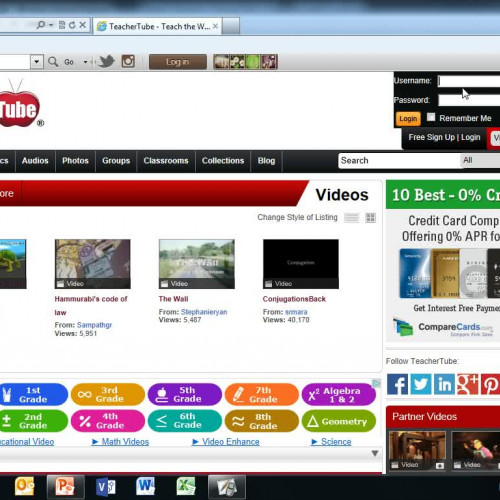
Task: Select the 3rd Grade button
Action: coord(108,395)
